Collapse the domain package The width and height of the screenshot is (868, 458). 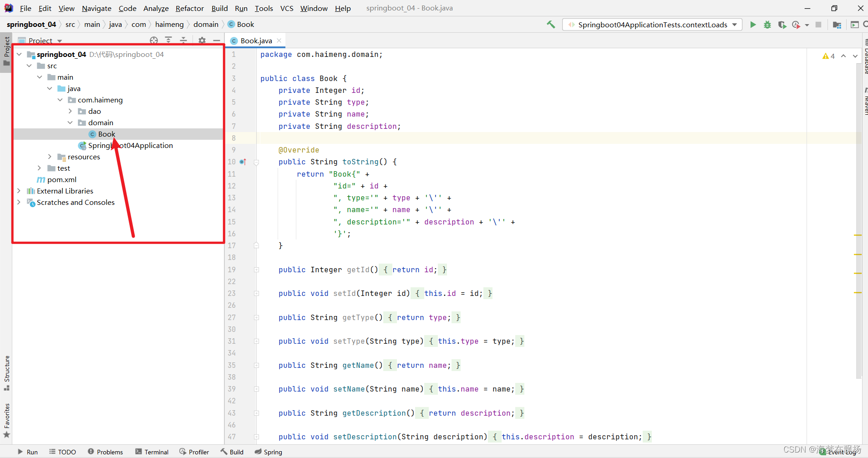(70, 122)
